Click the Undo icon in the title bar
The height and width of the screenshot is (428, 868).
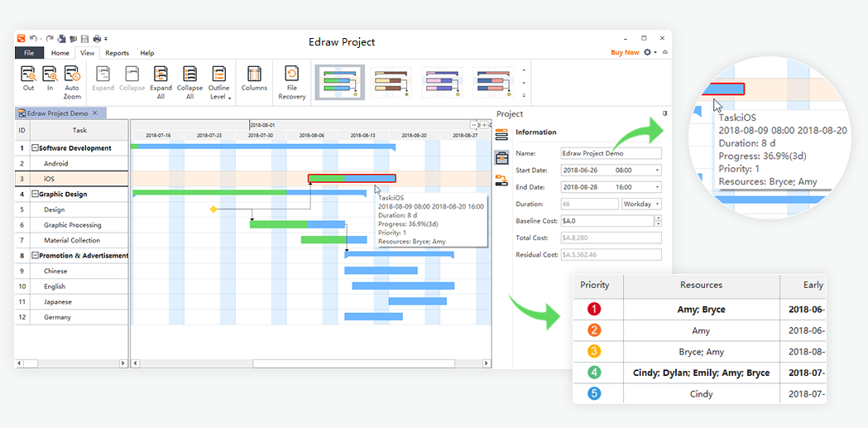point(33,39)
